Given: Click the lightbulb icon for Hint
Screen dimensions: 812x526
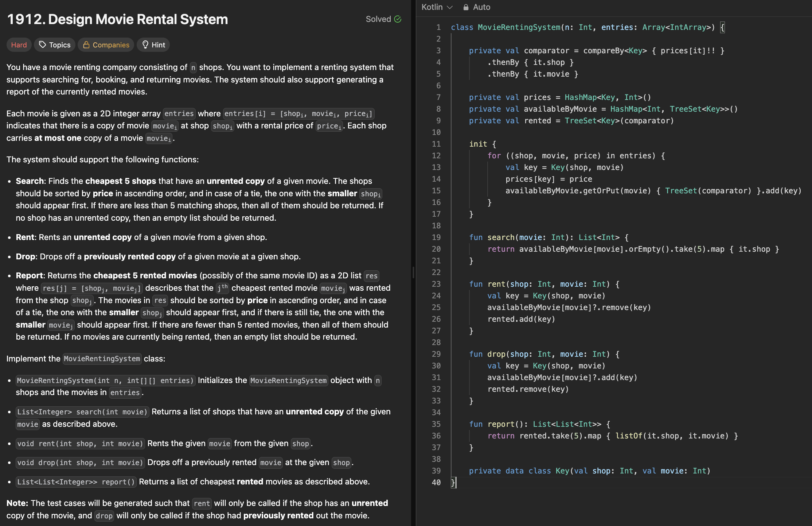Looking at the screenshot, I should click(145, 45).
